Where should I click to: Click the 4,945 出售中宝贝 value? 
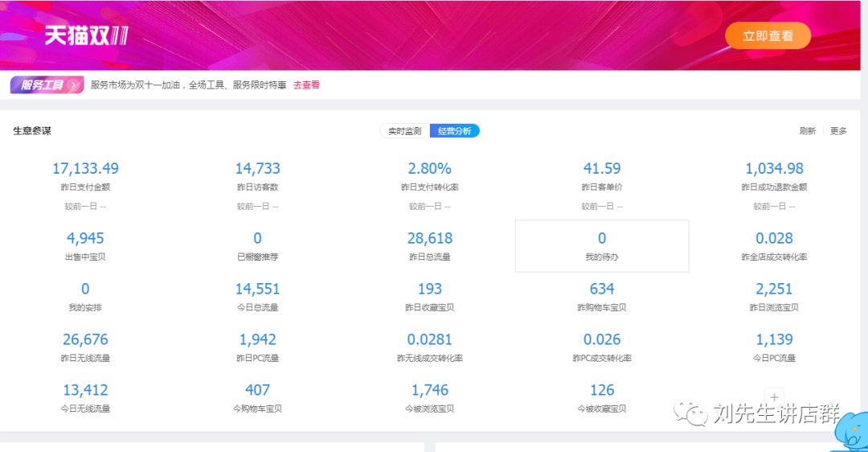click(x=85, y=238)
